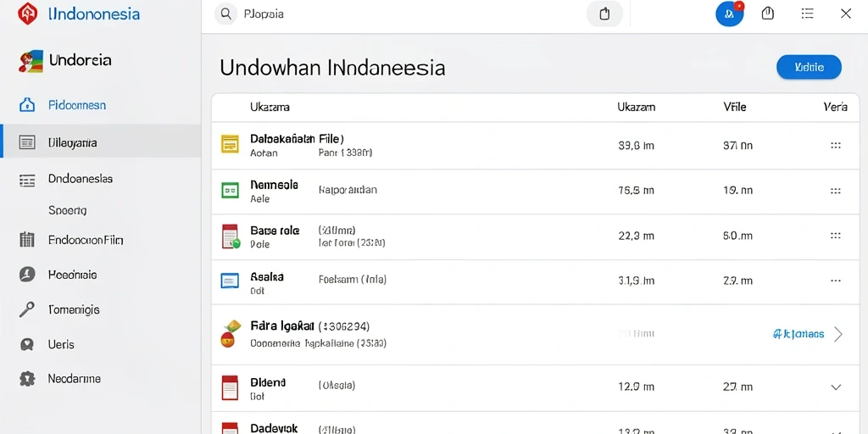Click the Nemeola file name

(x=274, y=184)
